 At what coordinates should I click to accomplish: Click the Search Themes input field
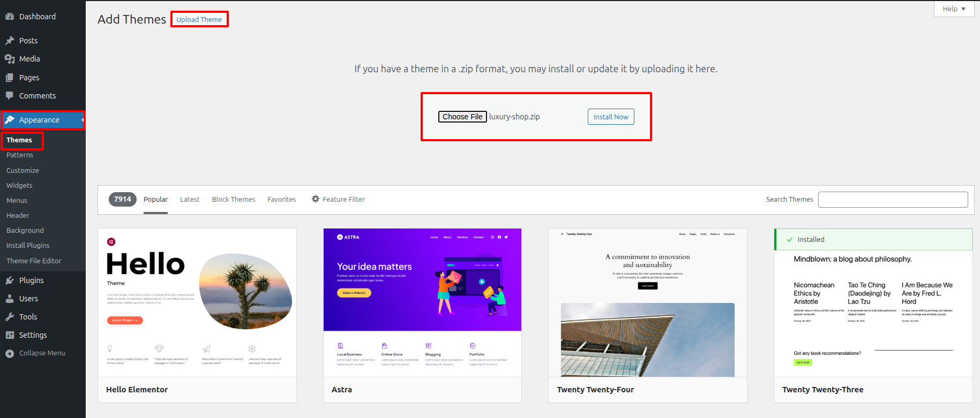click(x=893, y=200)
